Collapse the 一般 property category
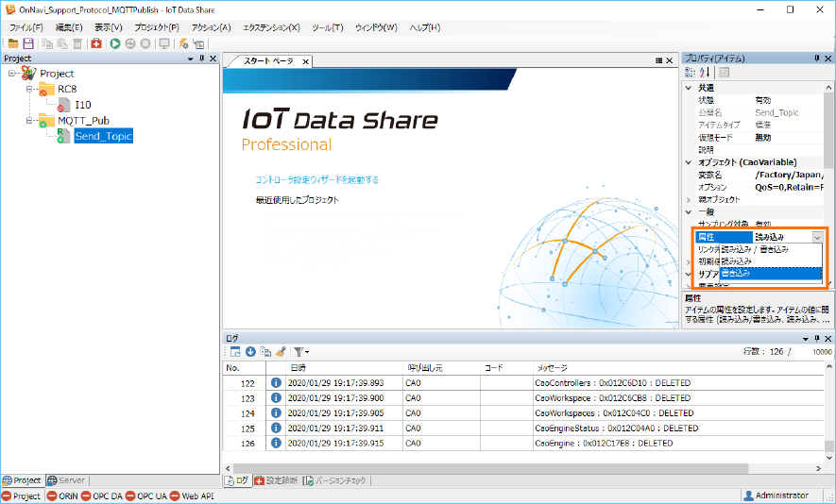Screen dimensions: 836x504 [689, 212]
